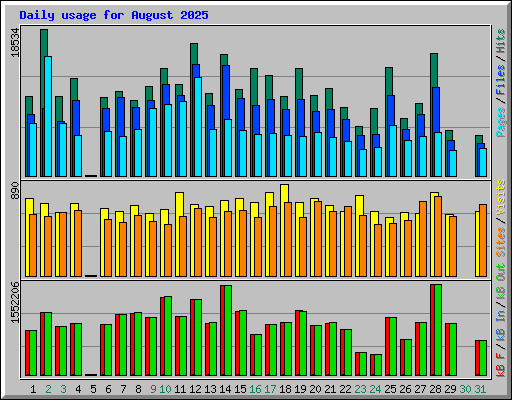Click day label 31 on the x-axis
Image resolution: width=512 pixels, height=400 pixels.
[480, 389]
